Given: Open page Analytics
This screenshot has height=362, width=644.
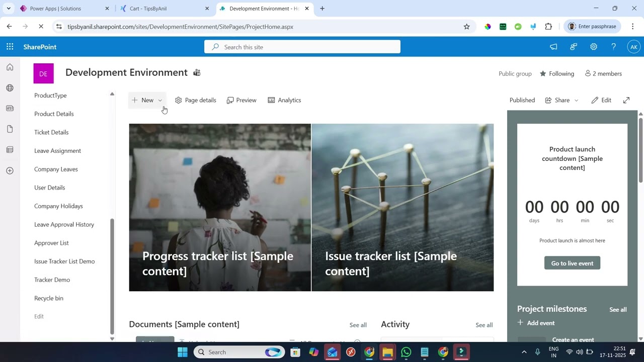Looking at the screenshot, I should tap(284, 100).
